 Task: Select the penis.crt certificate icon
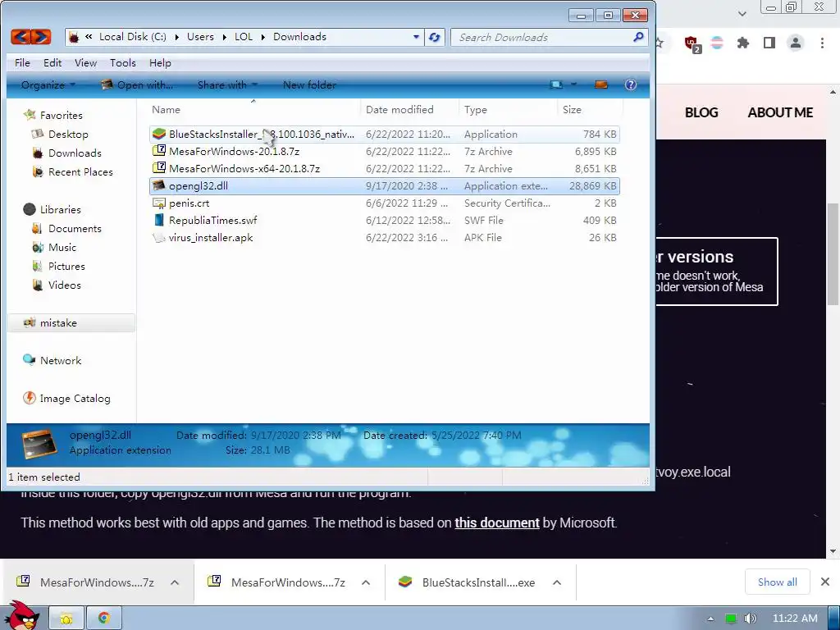pos(159,203)
